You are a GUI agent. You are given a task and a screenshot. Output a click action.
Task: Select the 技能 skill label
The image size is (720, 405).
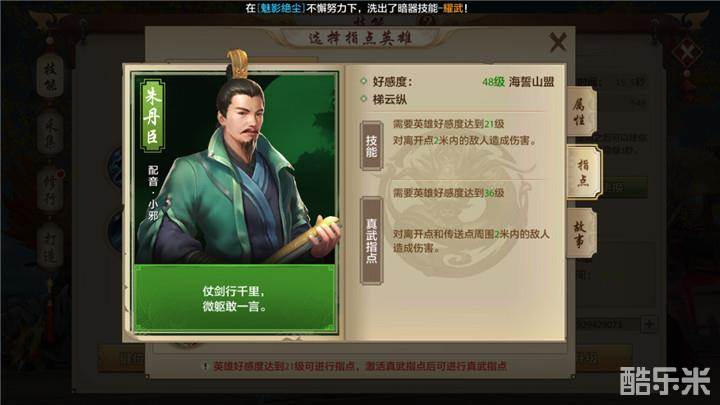click(x=371, y=146)
